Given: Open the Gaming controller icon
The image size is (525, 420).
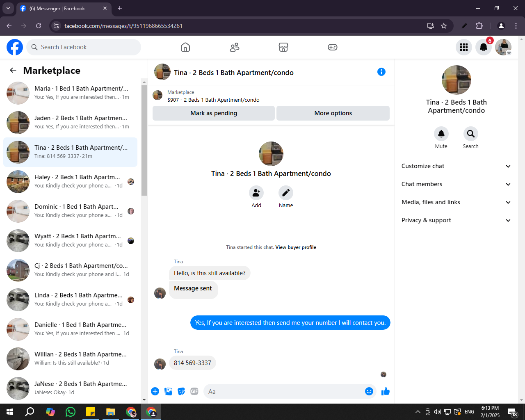Looking at the screenshot, I should [x=333, y=47].
